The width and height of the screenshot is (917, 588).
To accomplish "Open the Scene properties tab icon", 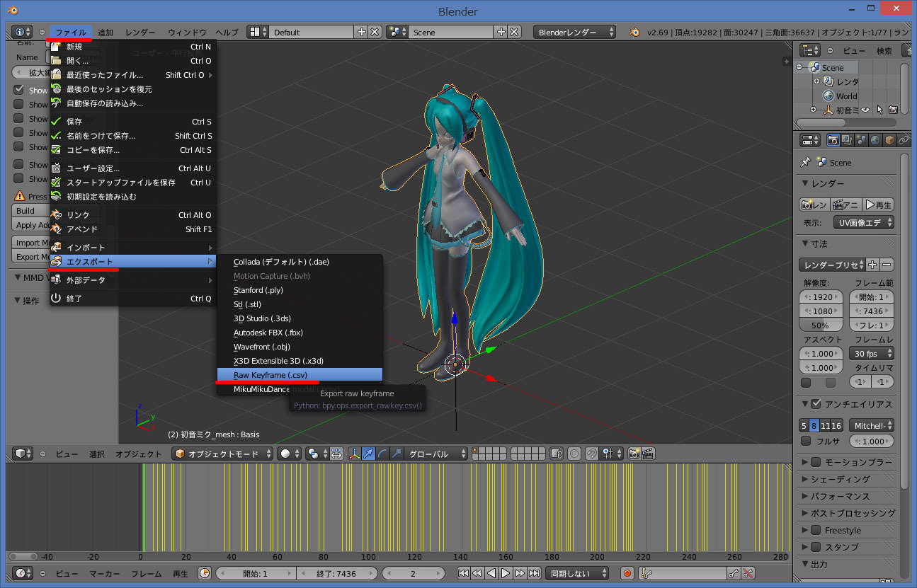I will (861, 140).
